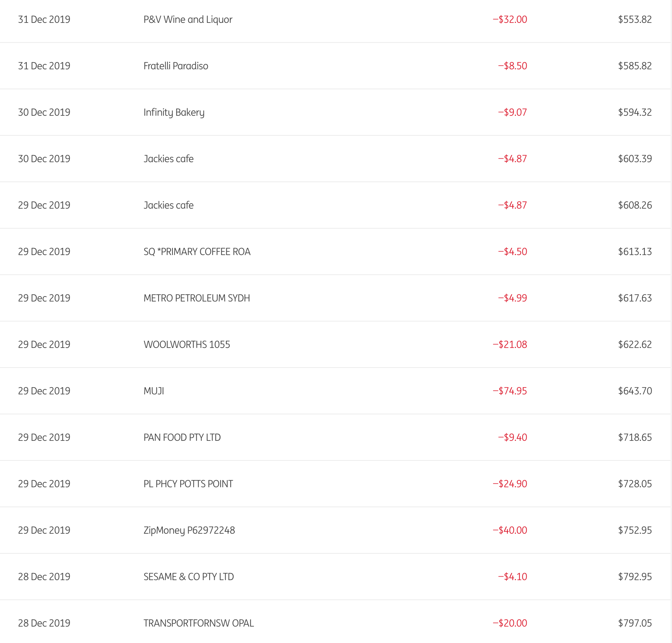Click the Infinity Bakery transaction
This screenshot has width=672, height=643.
coord(174,112)
